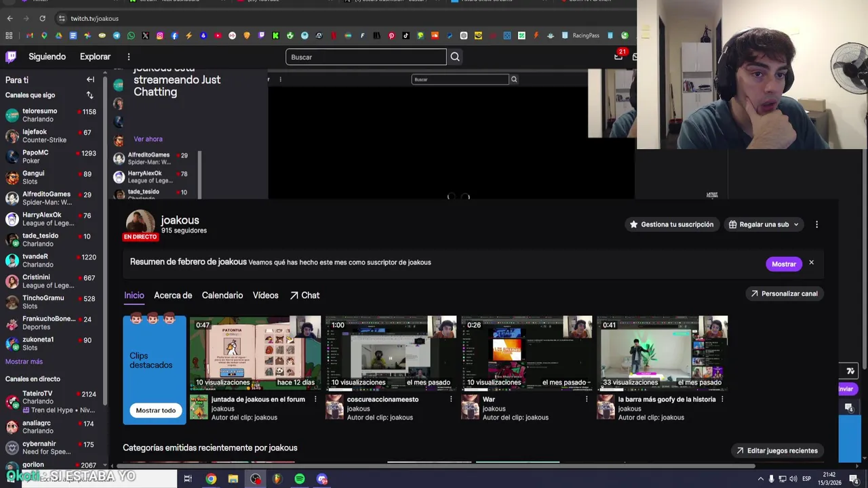The width and height of the screenshot is (868, 488).
Task: Open Gmail bookmark in bookmarks bar
Action: tap(29, 35)
